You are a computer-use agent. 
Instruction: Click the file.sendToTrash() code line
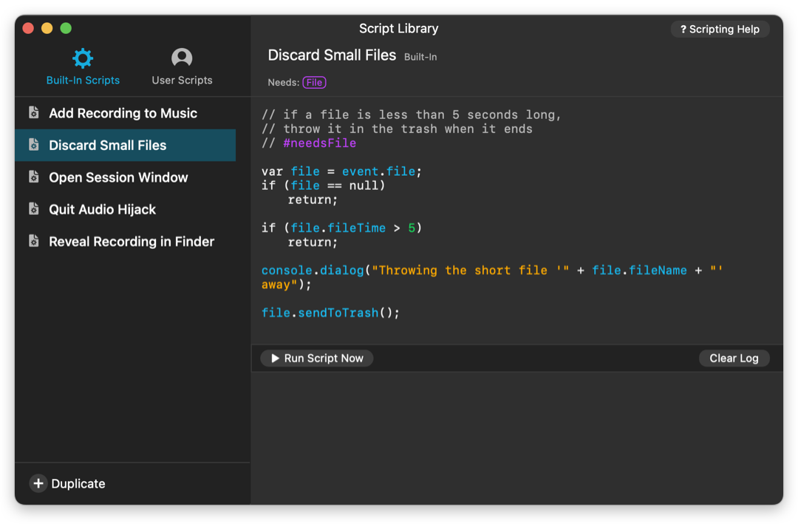coord(331,313)
